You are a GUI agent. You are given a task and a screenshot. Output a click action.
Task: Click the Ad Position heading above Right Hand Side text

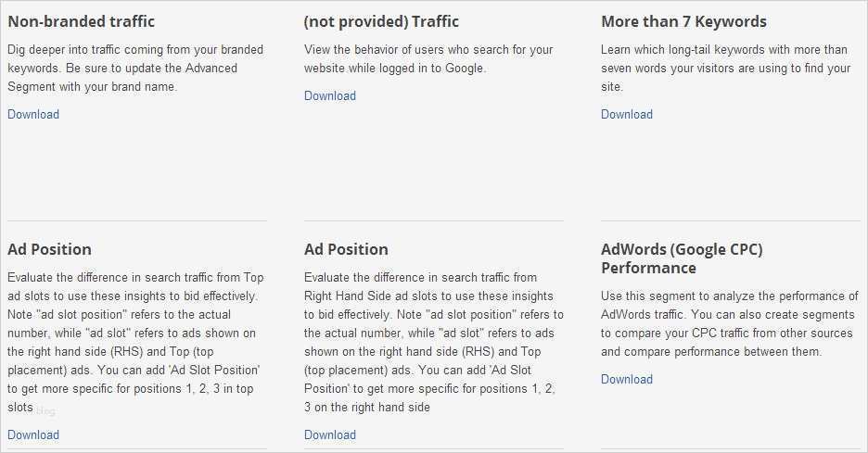click(x=347, y=249)
